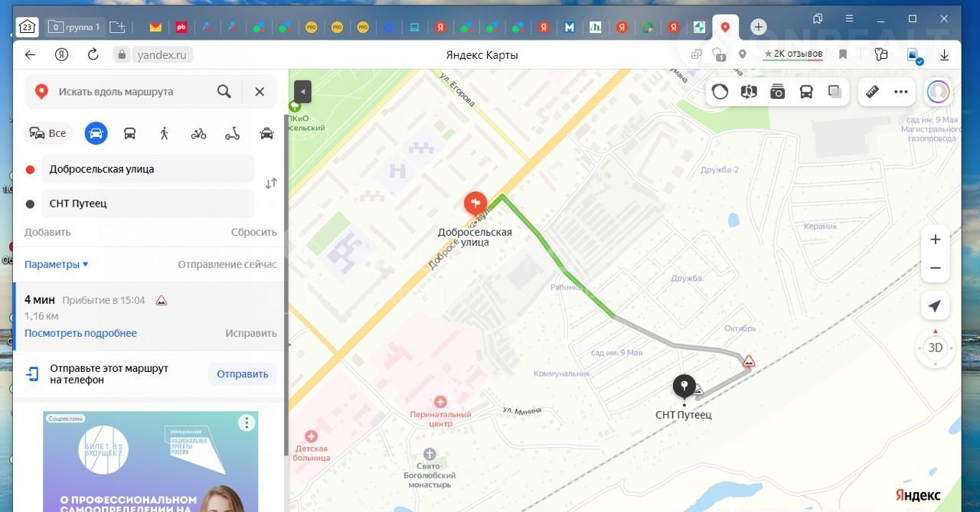Swap the start and destination points
Viewport: 980px width, 512px height.
click(x=271, y=184)
